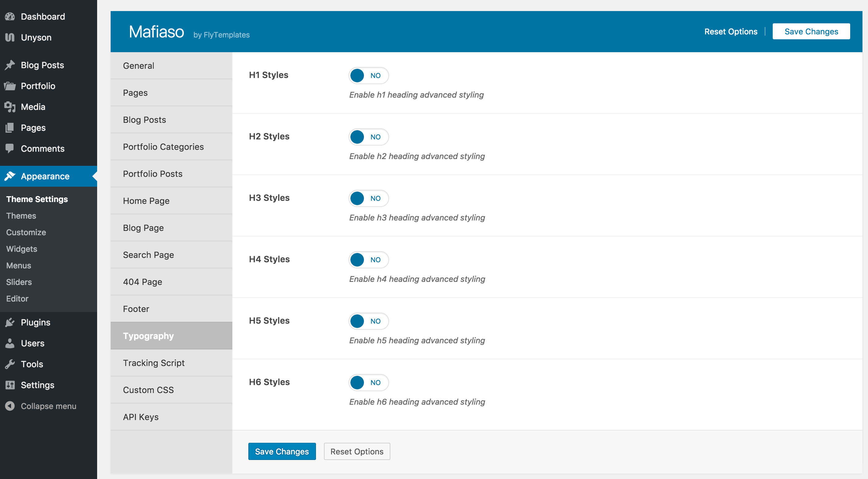Click the Plugins plug icon
This screenshot has height=479, width=868.
point(10,322)
